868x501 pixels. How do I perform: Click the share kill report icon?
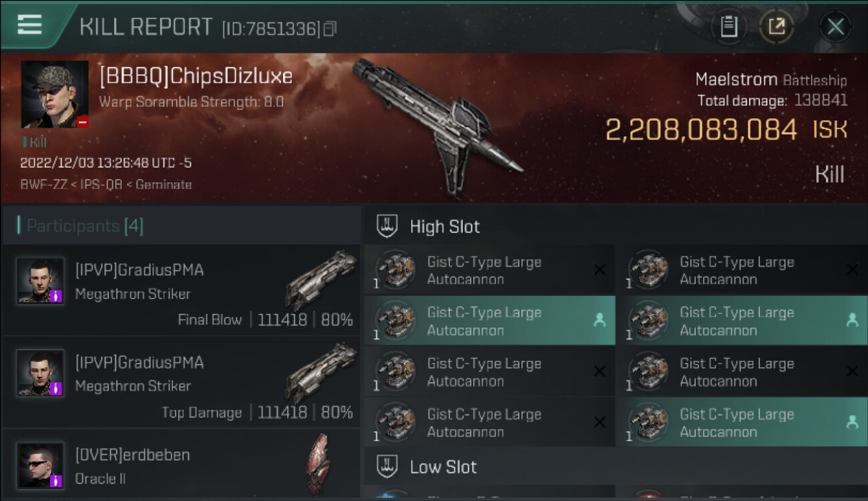777,27
